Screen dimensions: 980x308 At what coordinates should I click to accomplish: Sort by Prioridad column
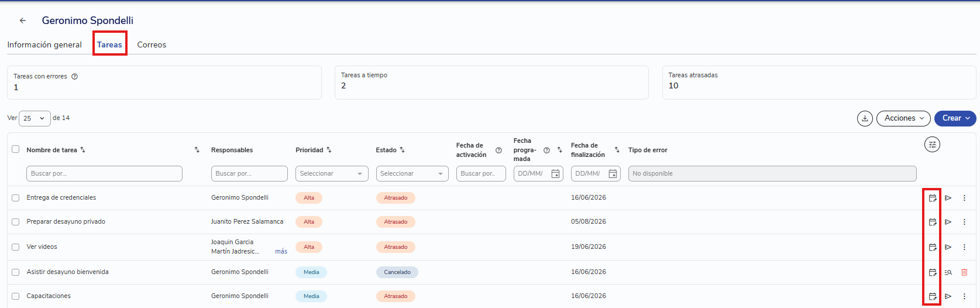point(329,150)
